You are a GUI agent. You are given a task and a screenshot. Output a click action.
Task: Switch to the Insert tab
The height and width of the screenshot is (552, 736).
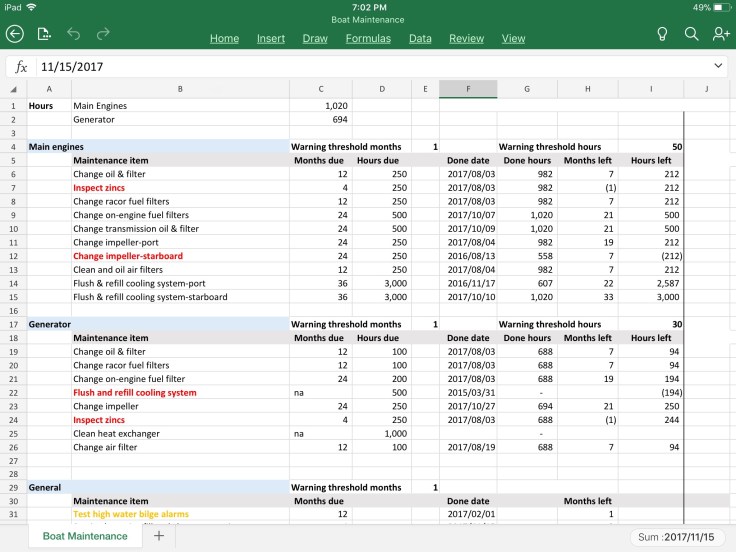(270, 39)
